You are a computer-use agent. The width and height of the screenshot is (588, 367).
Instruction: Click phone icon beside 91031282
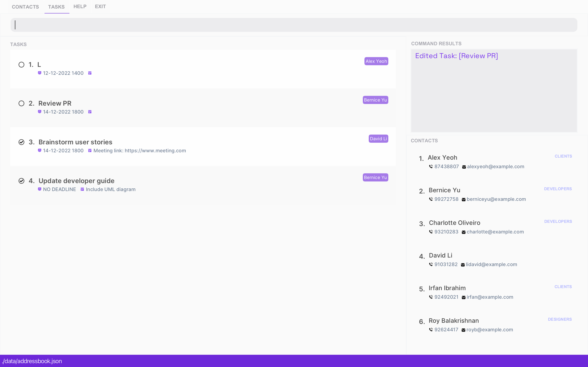pyautogui.click(x=431, y=264)
